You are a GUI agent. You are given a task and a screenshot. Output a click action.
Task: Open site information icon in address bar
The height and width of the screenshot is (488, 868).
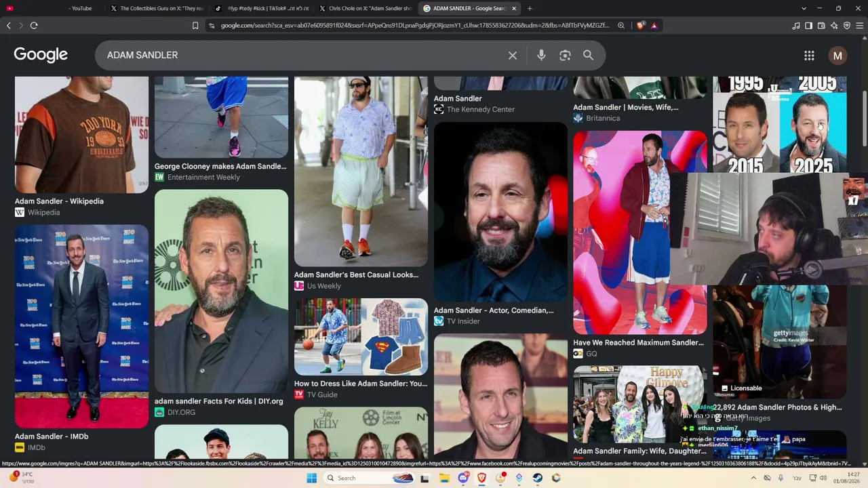coord(212,26)
